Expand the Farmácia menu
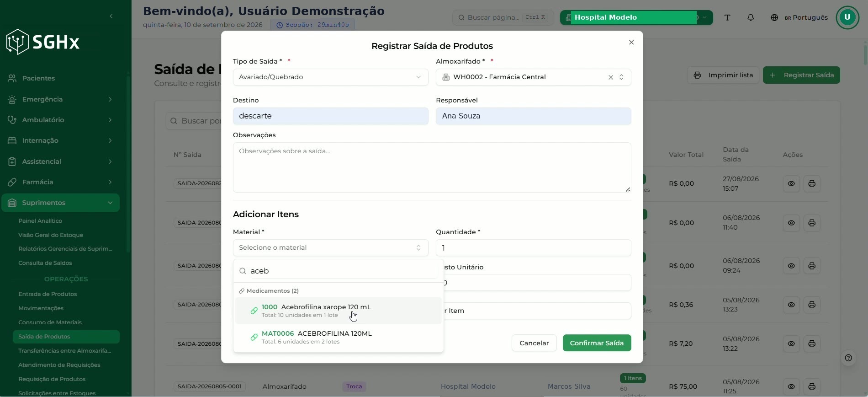This screenshot has height=397, width=868. tap(60, 182)
